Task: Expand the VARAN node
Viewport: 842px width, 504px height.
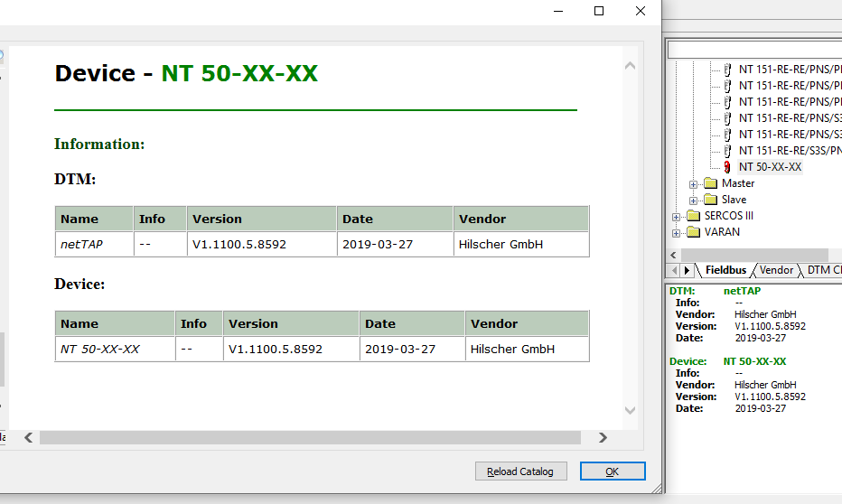Action: [x=676, y=233]
